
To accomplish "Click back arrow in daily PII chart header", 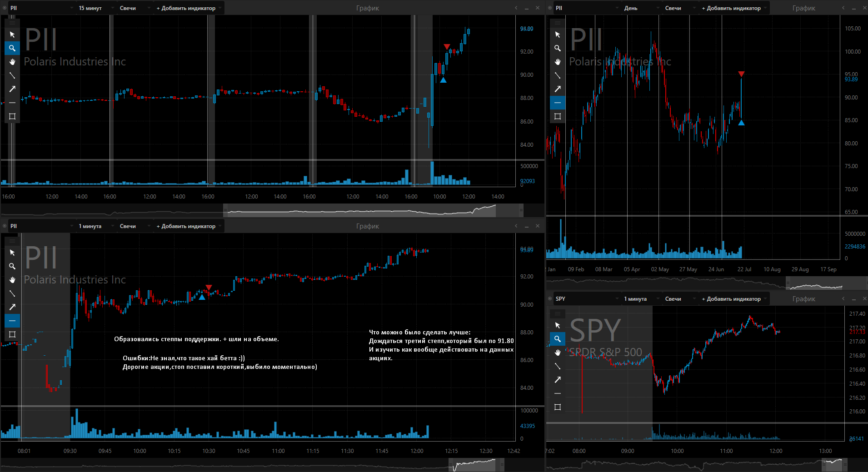I will (843, 8).
